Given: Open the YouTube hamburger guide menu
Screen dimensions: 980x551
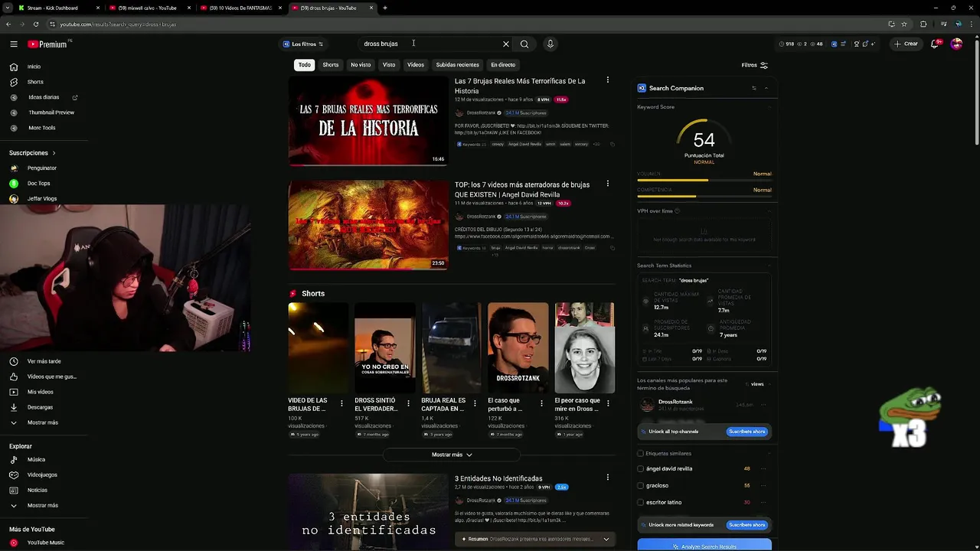Looking at the screenshot, I should [14, 44].
